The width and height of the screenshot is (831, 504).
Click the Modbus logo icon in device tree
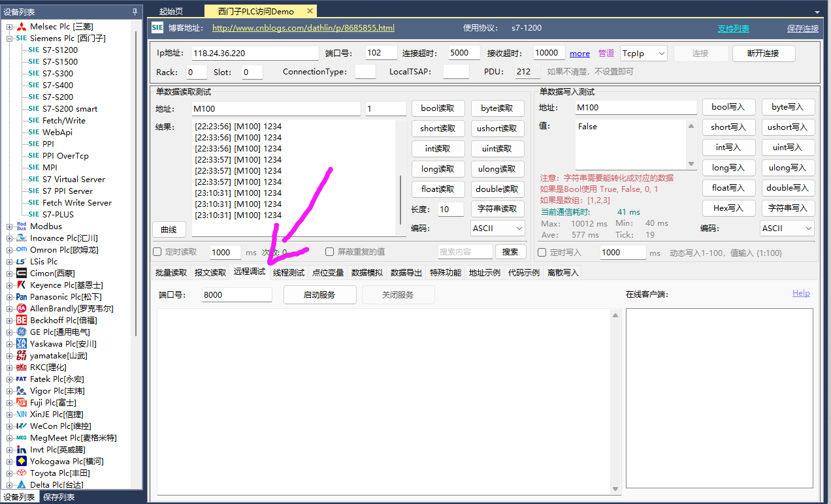22,227
